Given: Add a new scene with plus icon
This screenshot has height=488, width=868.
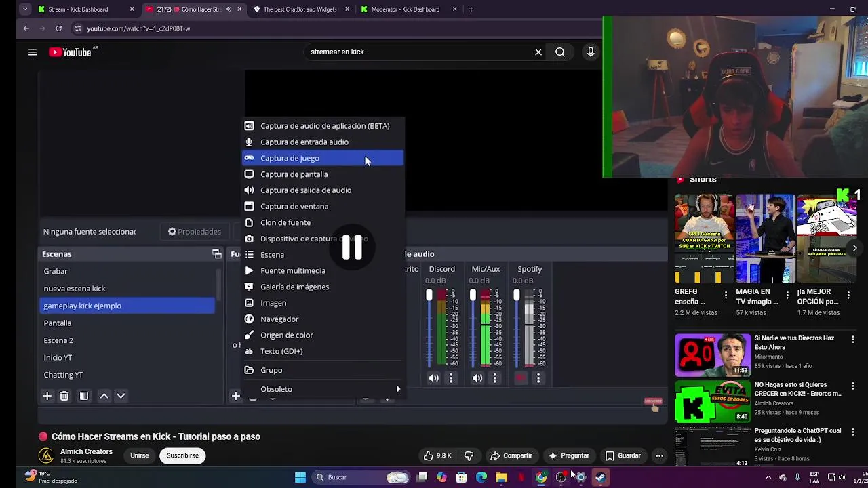Looking at the screenshot, I should click(47, 396).
